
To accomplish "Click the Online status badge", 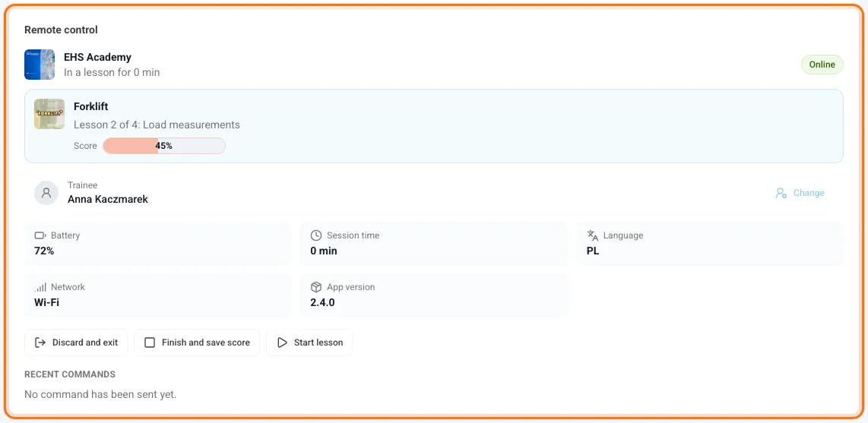I will (822, 65).
